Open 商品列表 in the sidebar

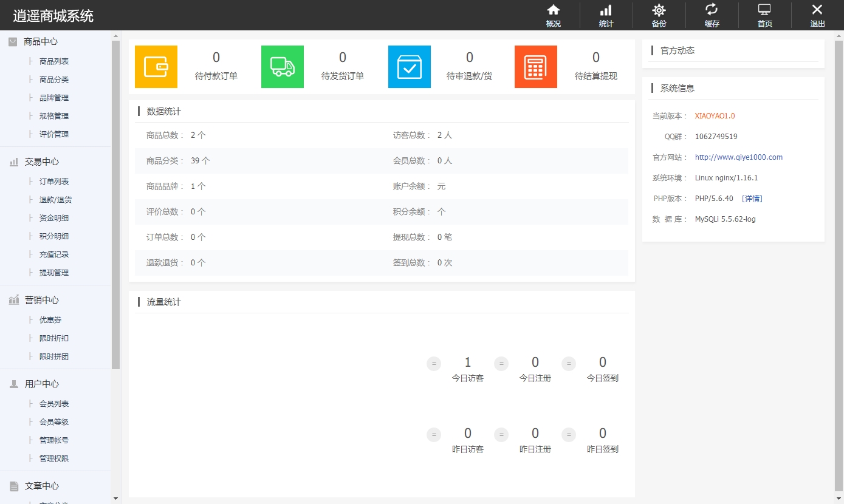click(x=54, y=61)
